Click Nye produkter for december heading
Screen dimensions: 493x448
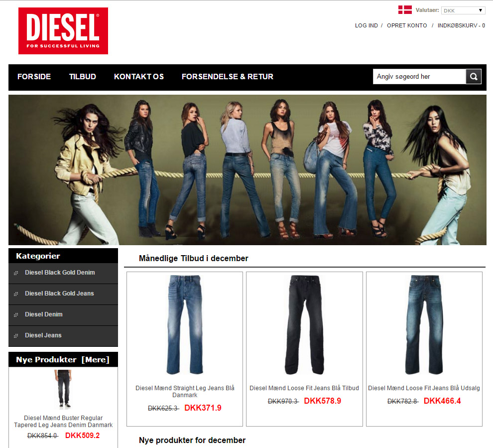pos(192,440)
